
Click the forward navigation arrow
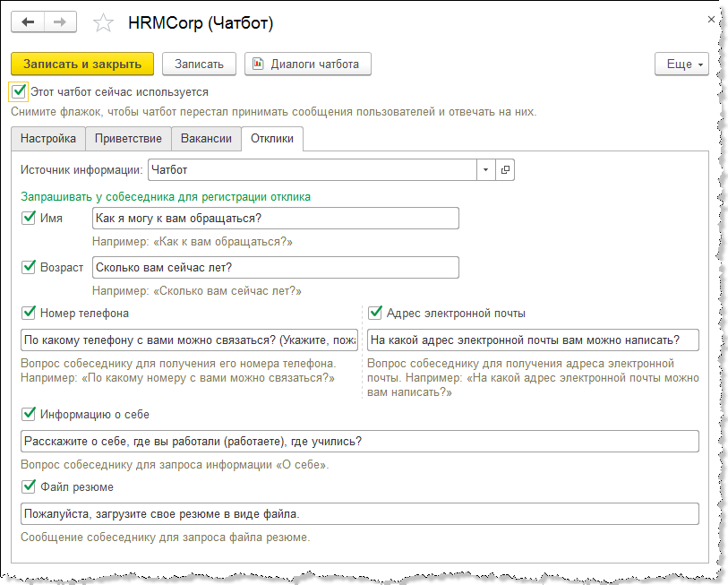pyautogui.click(x=60, y=21)
